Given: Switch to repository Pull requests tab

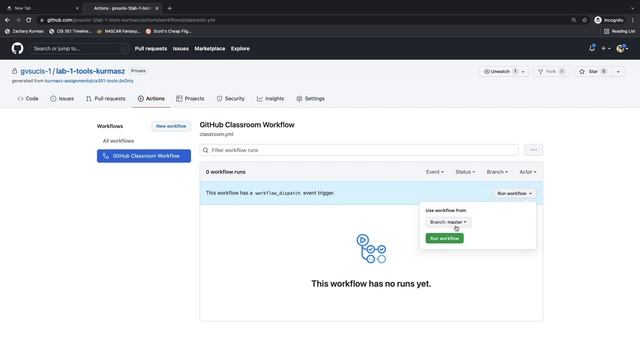Looking at the screenshot, I should coord(106,99).
